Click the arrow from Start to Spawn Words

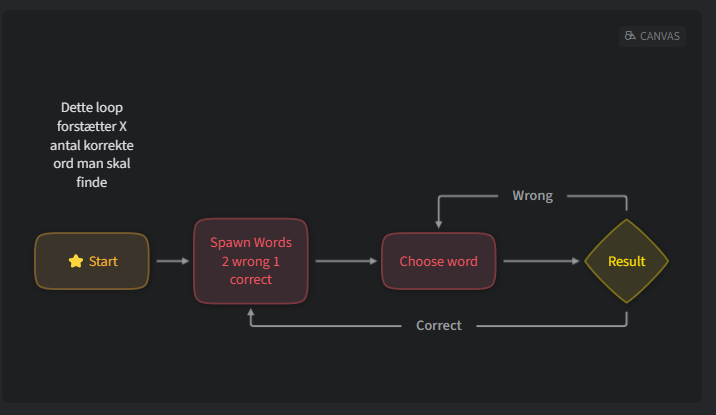[170, 261]
